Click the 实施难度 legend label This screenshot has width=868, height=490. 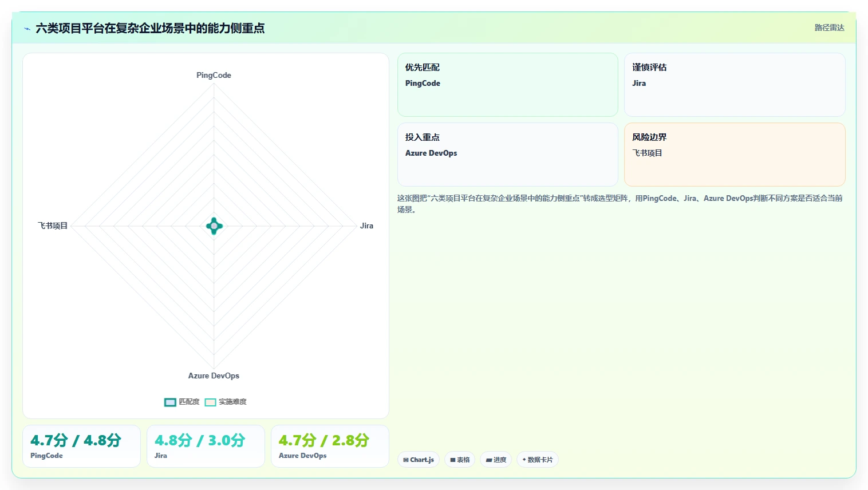232,402
